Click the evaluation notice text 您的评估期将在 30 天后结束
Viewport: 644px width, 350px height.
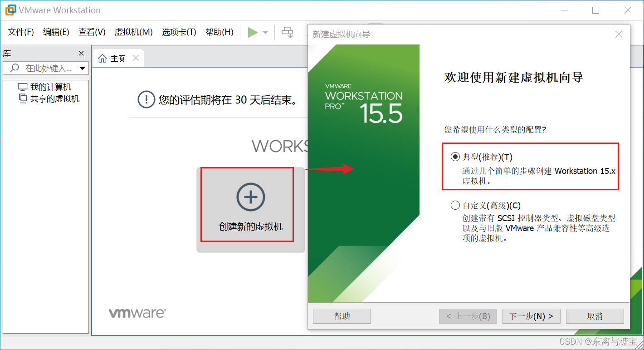click(x=228, y=100)
